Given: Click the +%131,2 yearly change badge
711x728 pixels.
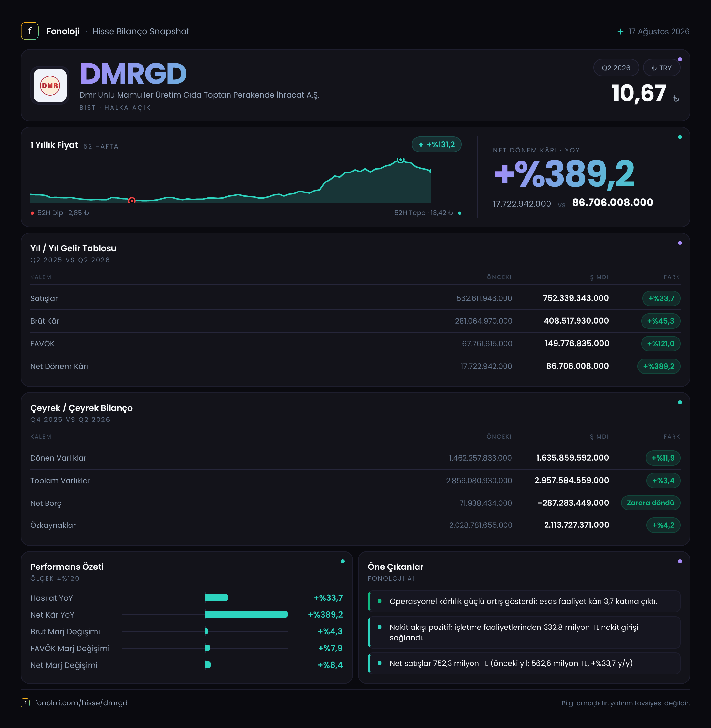Looking at the screenshot, I should tap(436, 145).
